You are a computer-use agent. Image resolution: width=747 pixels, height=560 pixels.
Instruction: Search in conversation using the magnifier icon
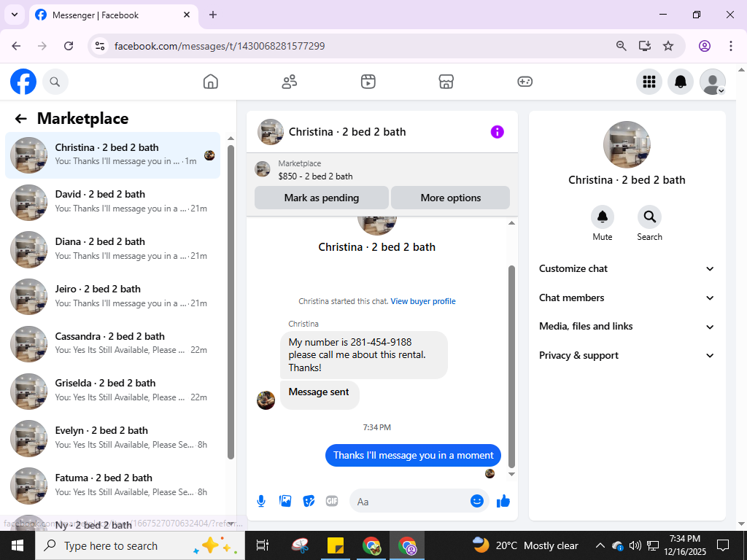click(649, 217)
